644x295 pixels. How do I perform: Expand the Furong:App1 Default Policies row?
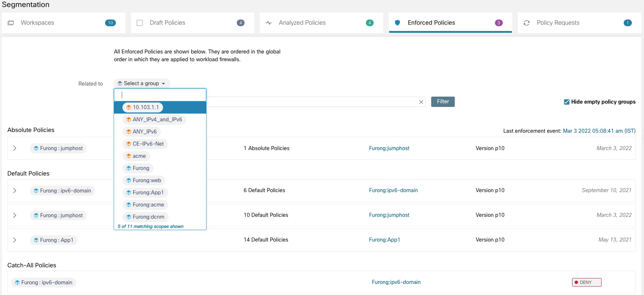15,240
